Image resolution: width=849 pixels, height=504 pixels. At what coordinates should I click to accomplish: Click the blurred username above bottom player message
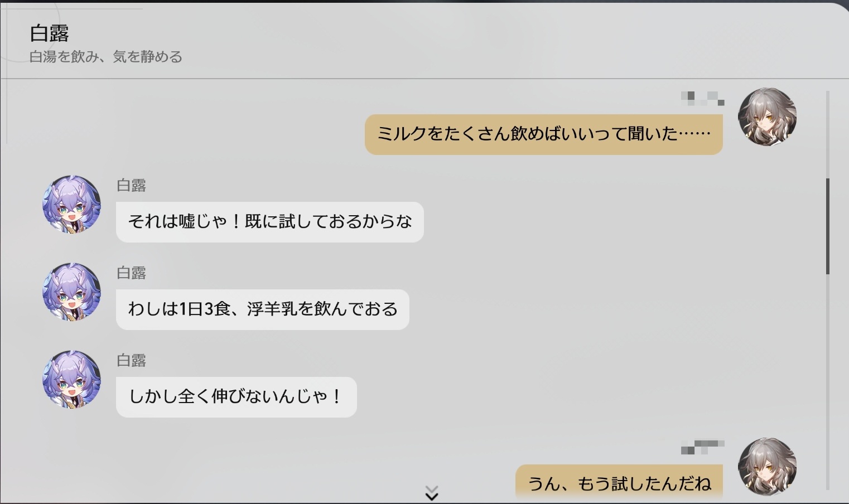coord(703,447)
